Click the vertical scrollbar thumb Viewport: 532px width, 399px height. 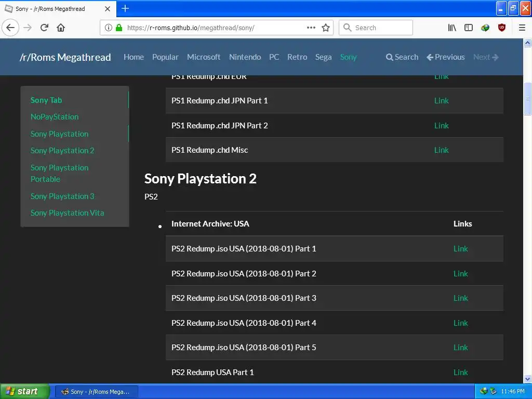[527, 99]
